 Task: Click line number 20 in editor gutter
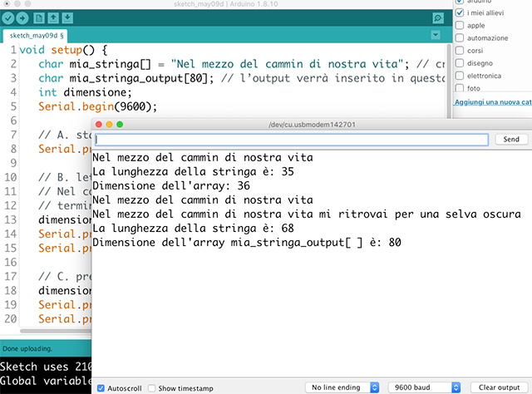[11, 318]
